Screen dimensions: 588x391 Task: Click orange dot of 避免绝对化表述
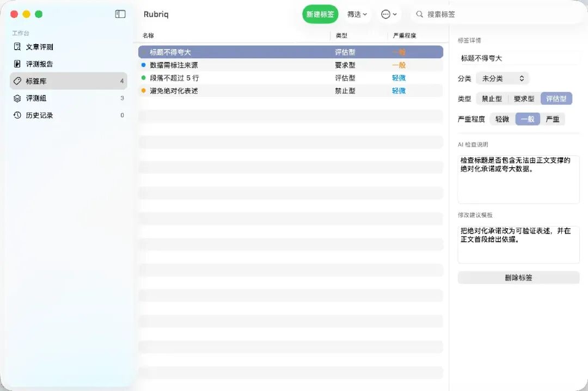[143, 90]
